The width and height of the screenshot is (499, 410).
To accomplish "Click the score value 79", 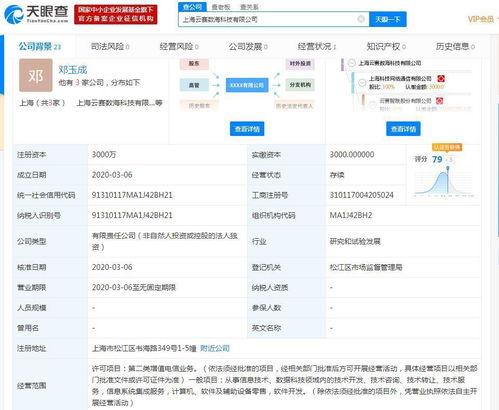I will [437, 159].
